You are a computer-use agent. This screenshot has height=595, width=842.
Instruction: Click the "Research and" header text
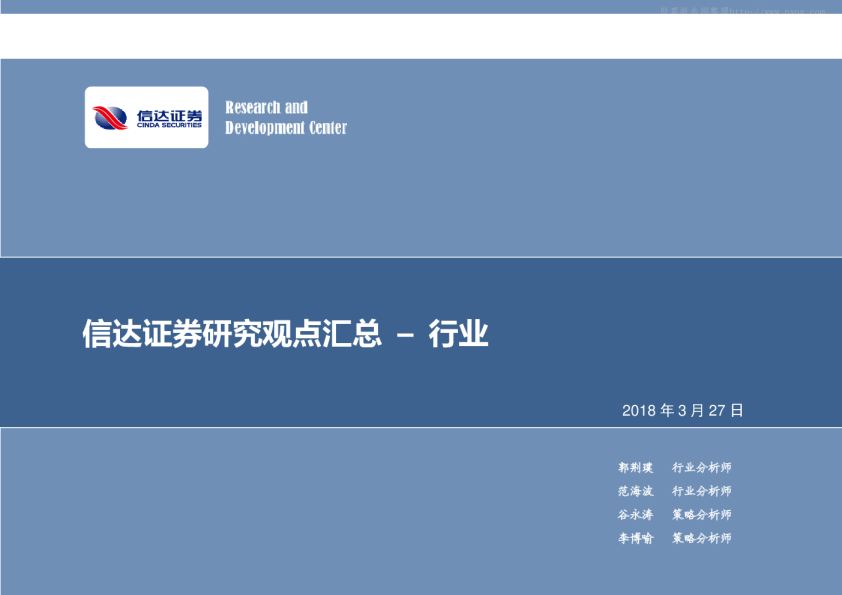266,107
